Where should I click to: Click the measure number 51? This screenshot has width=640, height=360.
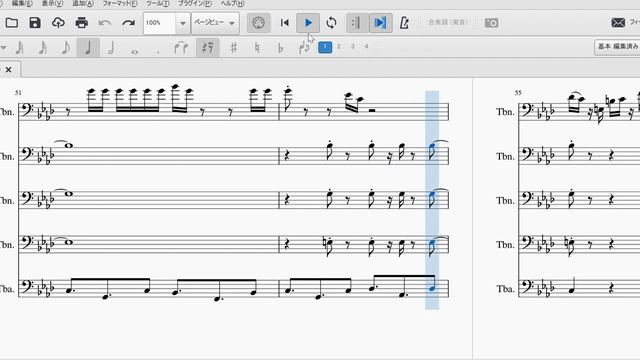[18, 93]
